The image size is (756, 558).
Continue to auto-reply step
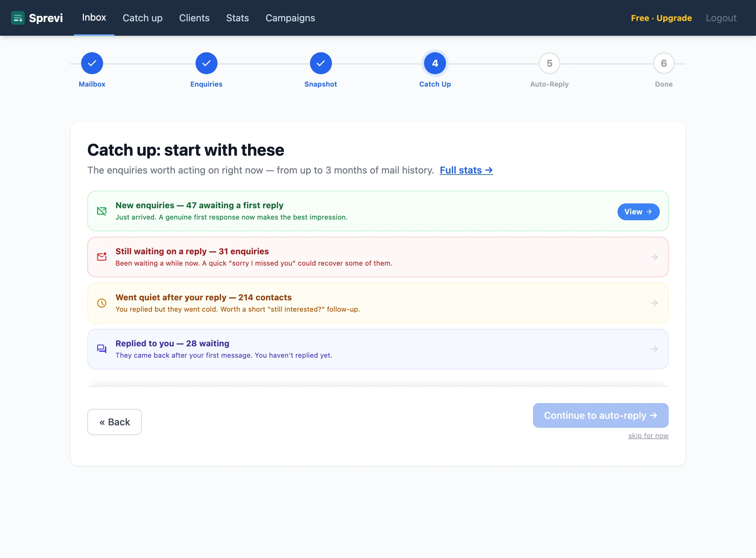[x=601, y=415]
